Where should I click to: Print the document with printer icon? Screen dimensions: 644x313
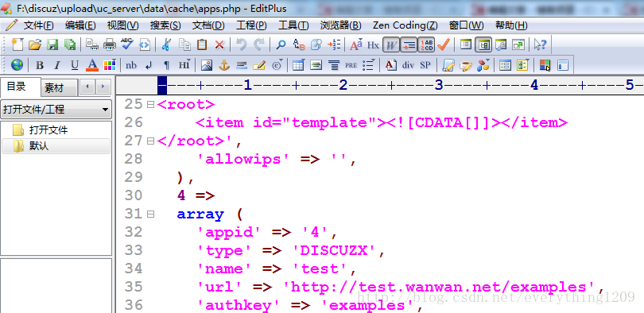click(x=109, y=44)
